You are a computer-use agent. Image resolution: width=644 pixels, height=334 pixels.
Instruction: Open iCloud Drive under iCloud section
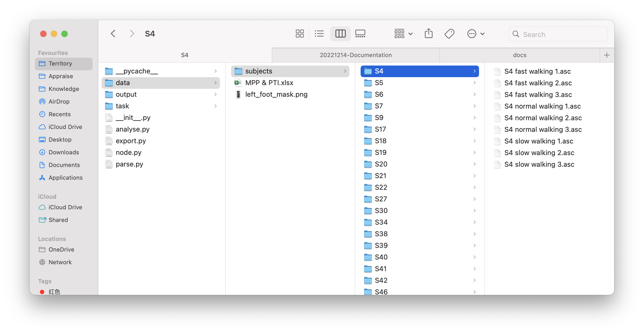pos(64,207)
